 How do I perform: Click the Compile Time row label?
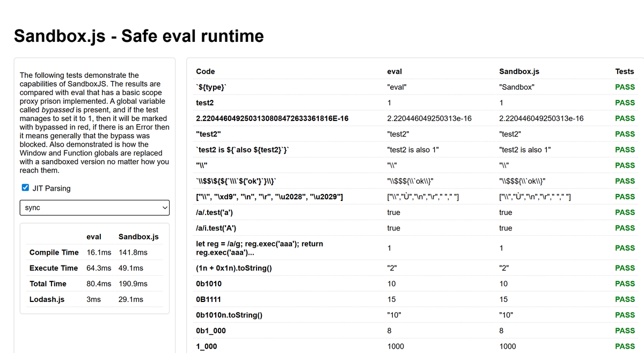pyautogui.click(x=54, y=252)
